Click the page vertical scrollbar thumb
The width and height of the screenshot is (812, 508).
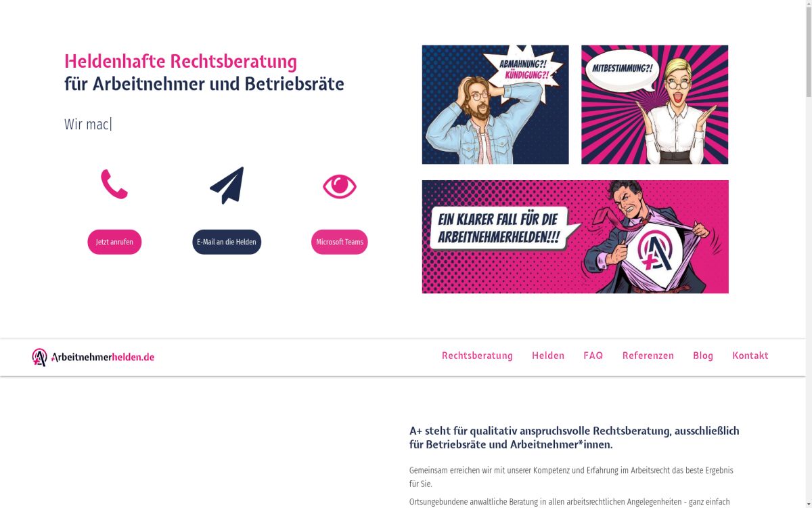point(809,47)
